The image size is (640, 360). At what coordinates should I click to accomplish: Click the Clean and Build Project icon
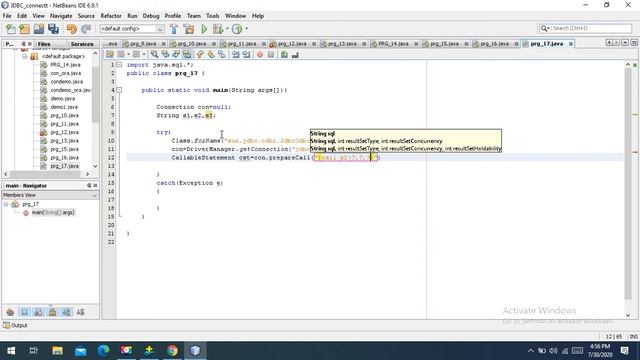189,29
